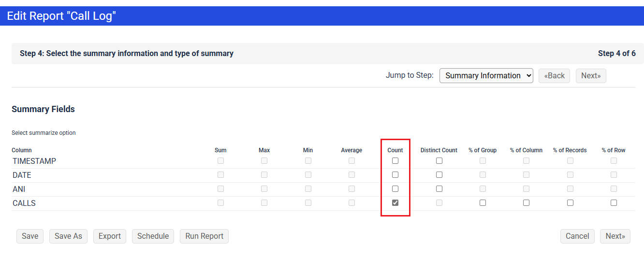
Task: Open the Jump to Step dropdown
Action: [486, 76]
